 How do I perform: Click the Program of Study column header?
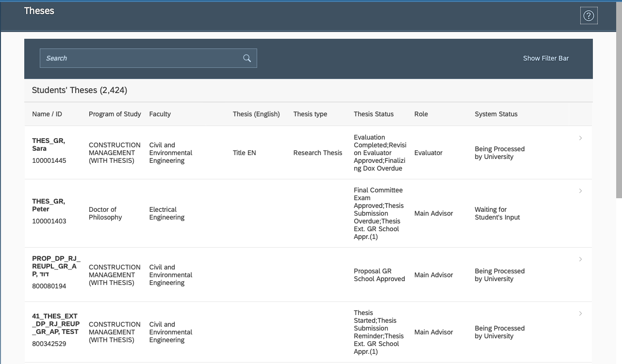115,114
